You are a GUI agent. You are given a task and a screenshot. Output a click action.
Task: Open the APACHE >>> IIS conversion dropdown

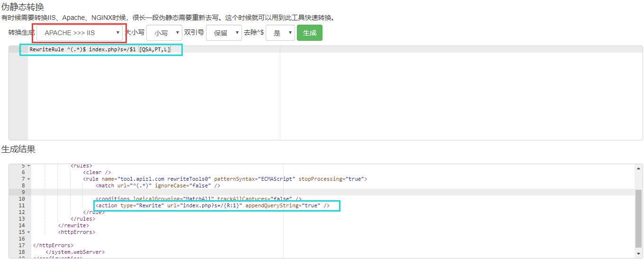click(x=79, y=33)
